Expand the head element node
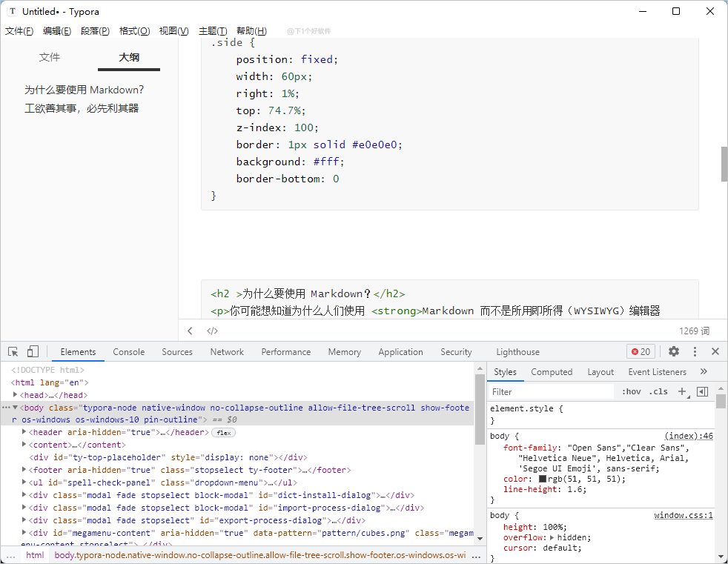This screenshot has width=728, height=564. pyautogui.click(x=15, y=395)
